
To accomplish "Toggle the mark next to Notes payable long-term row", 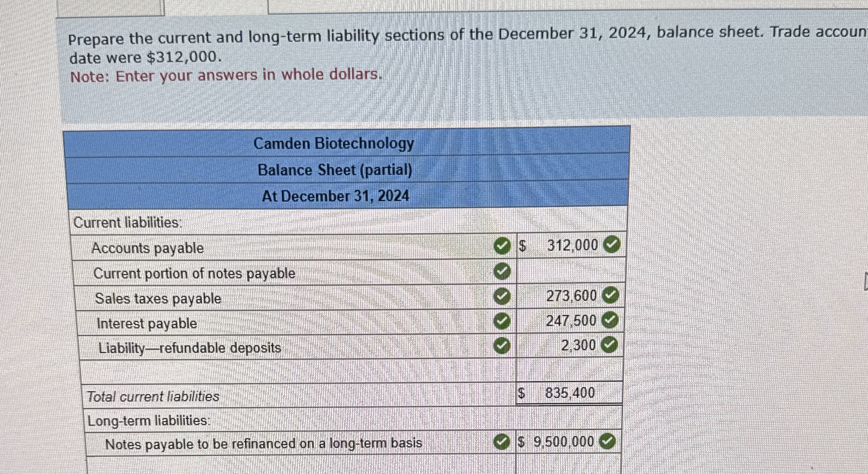I will (x=502, y=442).
